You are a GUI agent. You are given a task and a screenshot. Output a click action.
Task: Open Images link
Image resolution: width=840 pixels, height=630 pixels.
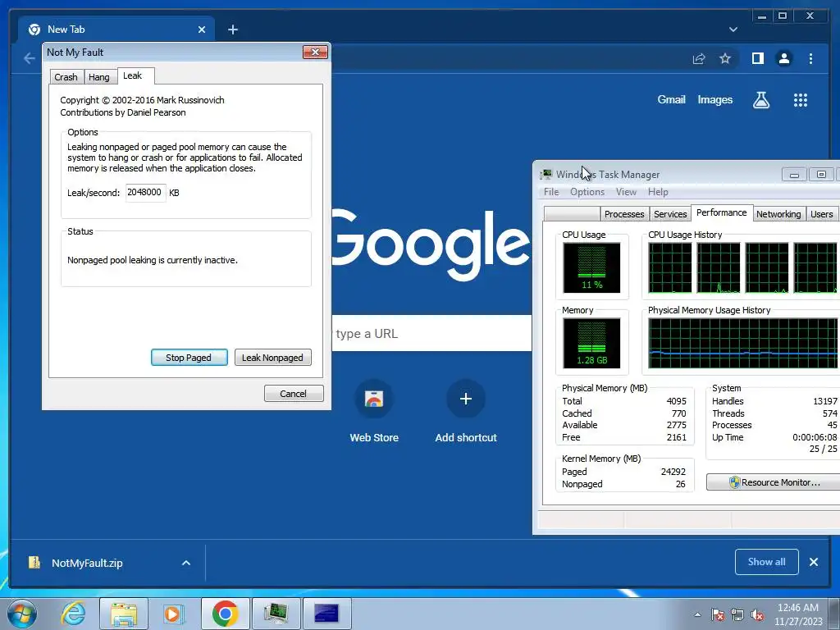pyautogui.click(x=714, y=99)
